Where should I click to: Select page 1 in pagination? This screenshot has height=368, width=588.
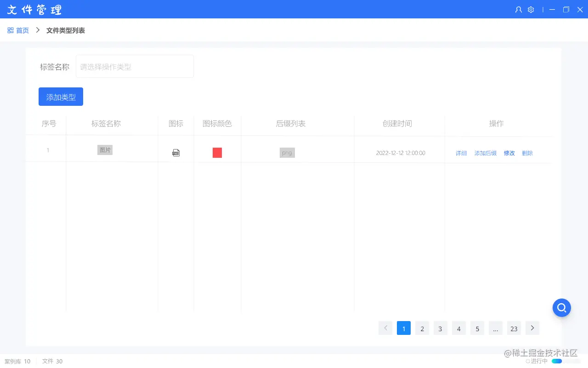(404, 328)
